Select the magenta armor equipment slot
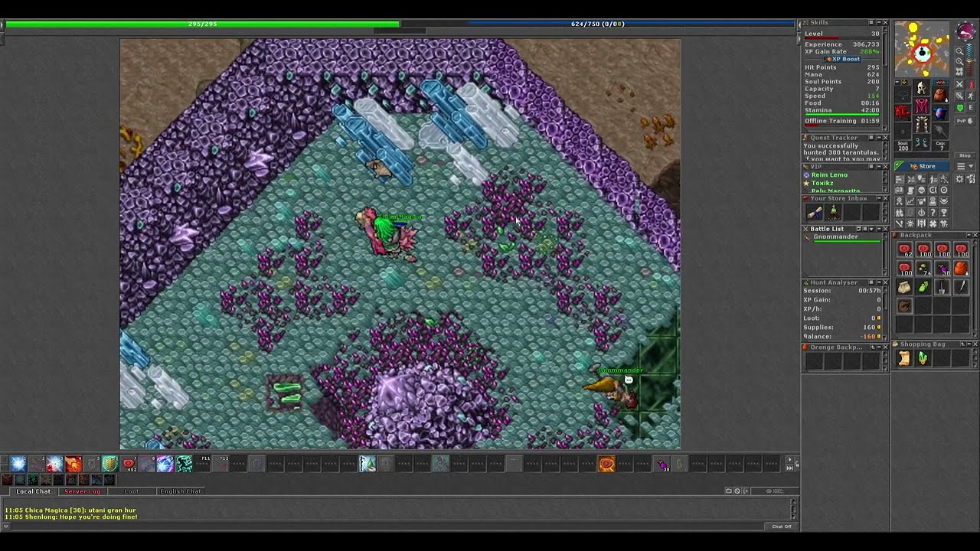Screen dimensions: 980x551 pos(921,106)
